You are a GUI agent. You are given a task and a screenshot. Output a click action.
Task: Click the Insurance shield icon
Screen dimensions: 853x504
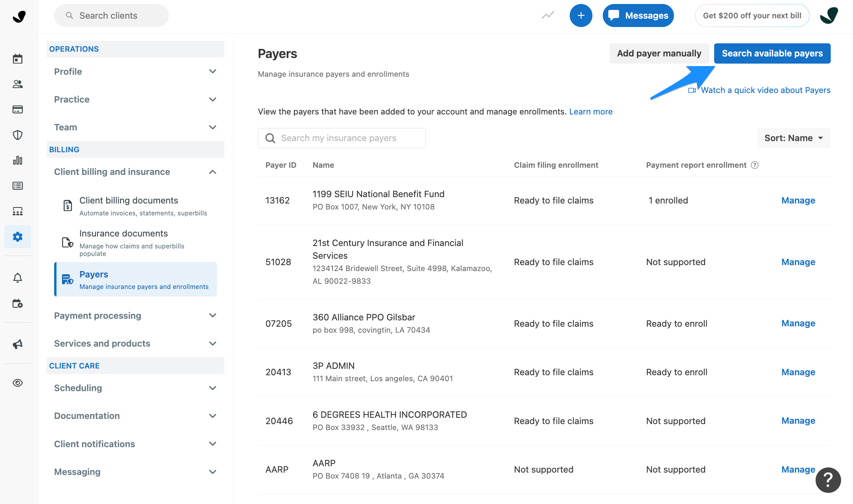pos(18,135)
